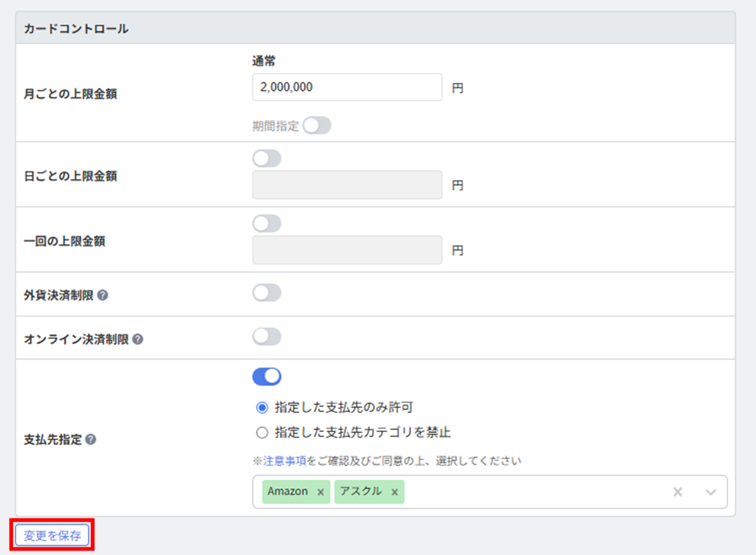
Task: Click the 通常 label above monthly limit
Action: pos(264,61)
